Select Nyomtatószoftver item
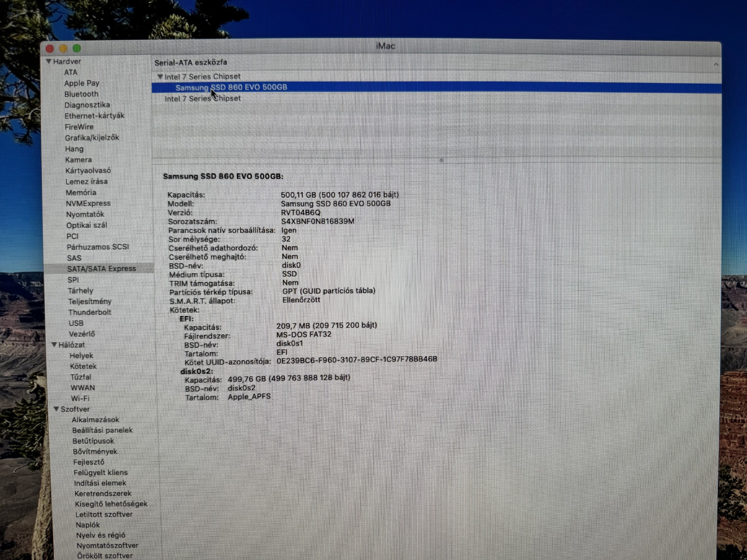Viewport: 747px width, 560px height. (x=108, y=546)
